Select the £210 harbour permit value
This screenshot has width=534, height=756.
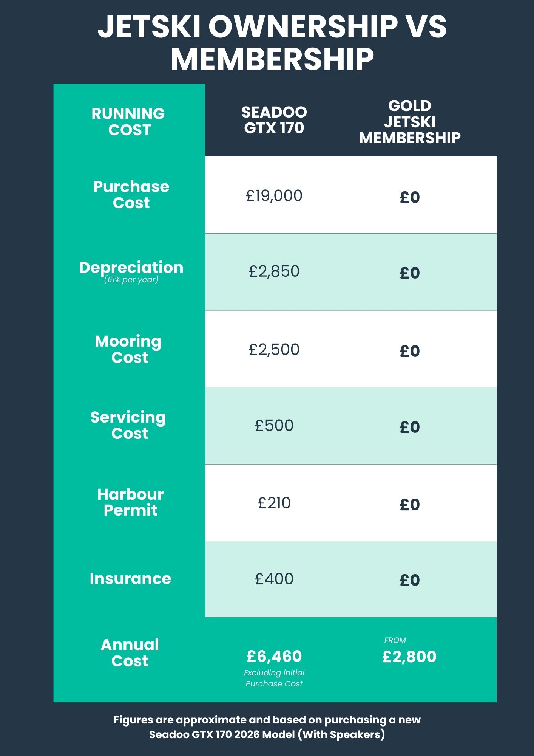pyautogui.click(x=274, y=503)
